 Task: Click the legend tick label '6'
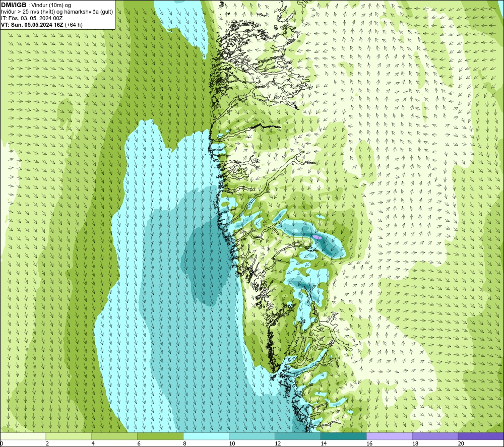[139, 443]
